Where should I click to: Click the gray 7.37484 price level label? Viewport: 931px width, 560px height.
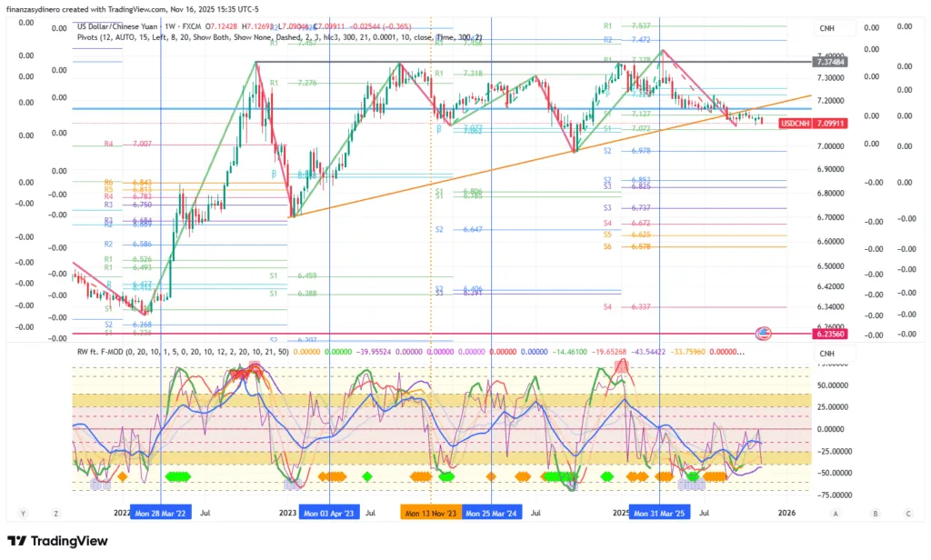pos(831,62)
